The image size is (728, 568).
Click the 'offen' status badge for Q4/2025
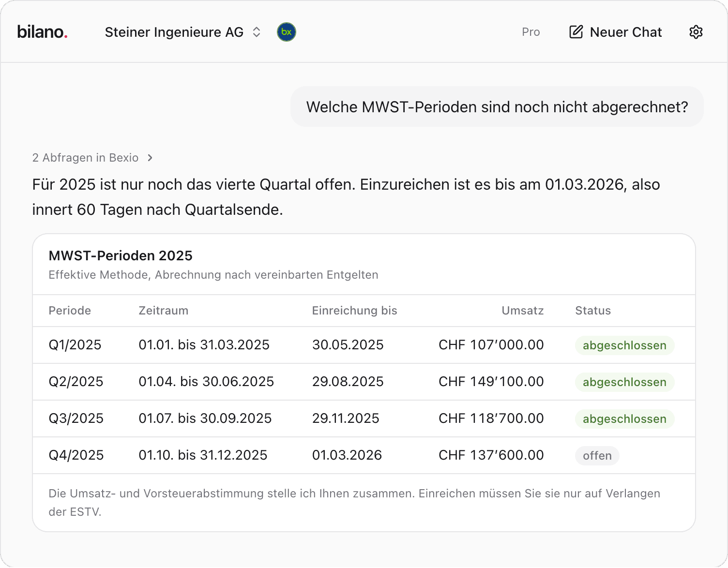597,456
